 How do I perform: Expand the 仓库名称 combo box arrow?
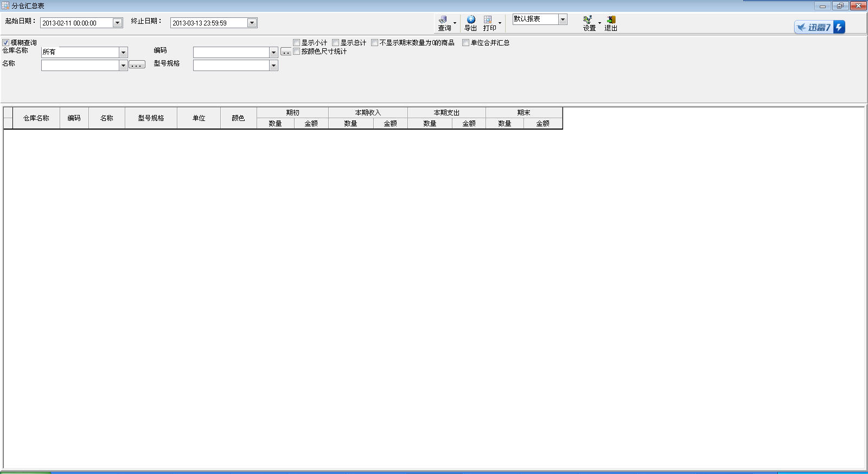123,52
